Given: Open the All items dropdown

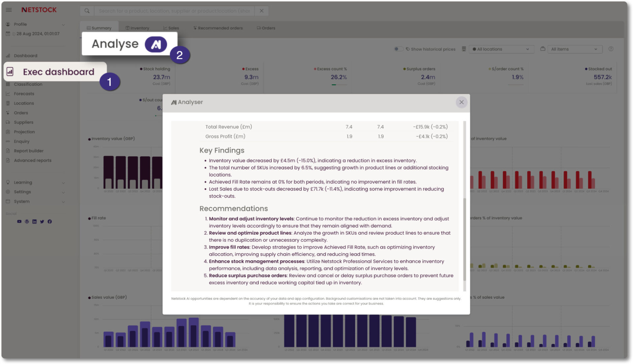Looking at the screenshot, I should point(575,49).
